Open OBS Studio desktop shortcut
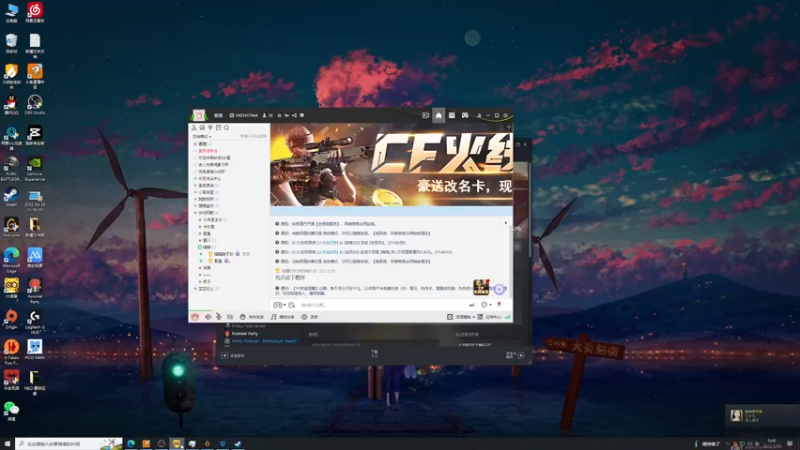Image resolution: width=800 pixels, height=450 pixels. [x=35, y=105]
